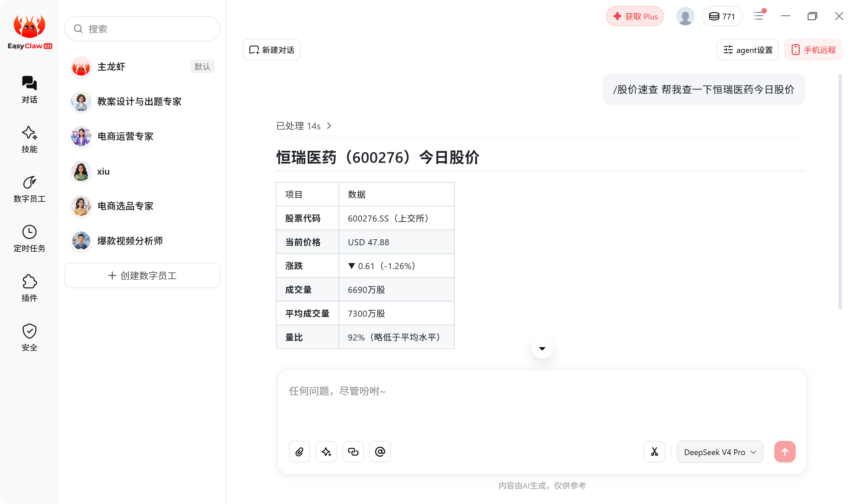Open 定时任务 scheduled tasks
Image resolution: width=858 pixels, height=504 pixels.
(x=29, y=239)
